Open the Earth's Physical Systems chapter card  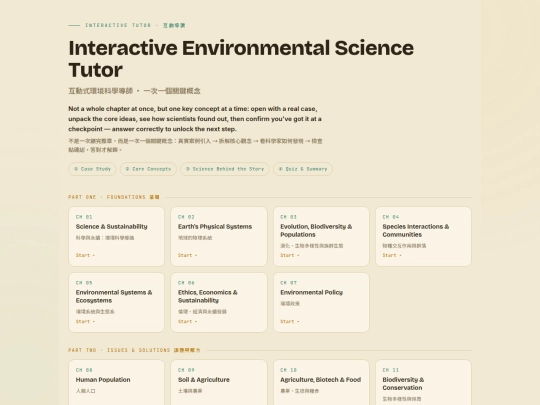219,236
